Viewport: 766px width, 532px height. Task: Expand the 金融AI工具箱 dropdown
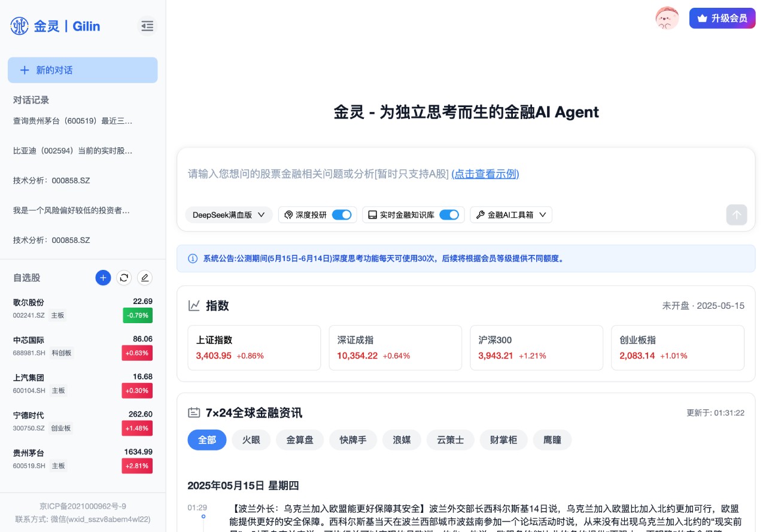click(x=511, y=215)
